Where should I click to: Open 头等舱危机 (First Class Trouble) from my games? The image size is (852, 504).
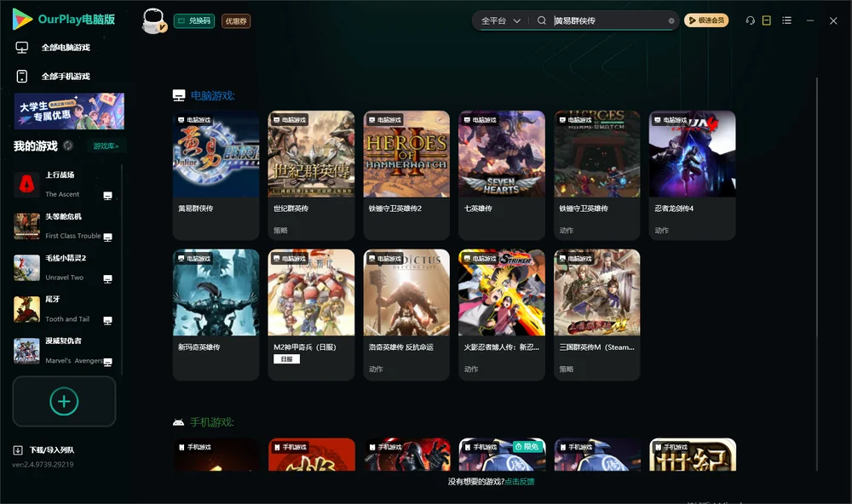64,226
